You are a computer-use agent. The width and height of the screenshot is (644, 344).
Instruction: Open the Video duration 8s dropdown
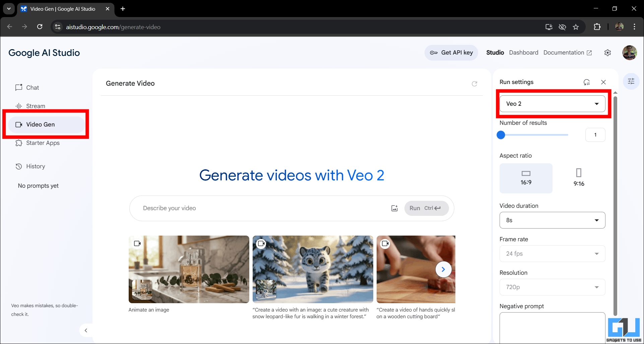coord(552,220)
